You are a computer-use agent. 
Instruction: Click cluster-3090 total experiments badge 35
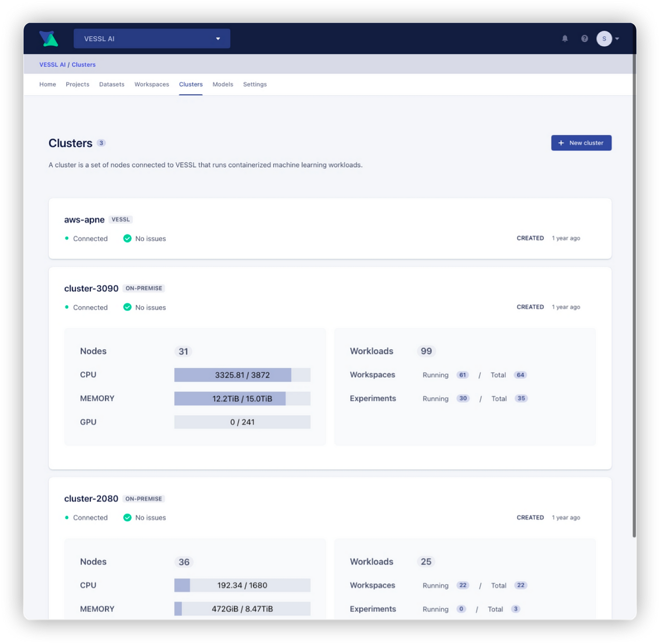521,399
